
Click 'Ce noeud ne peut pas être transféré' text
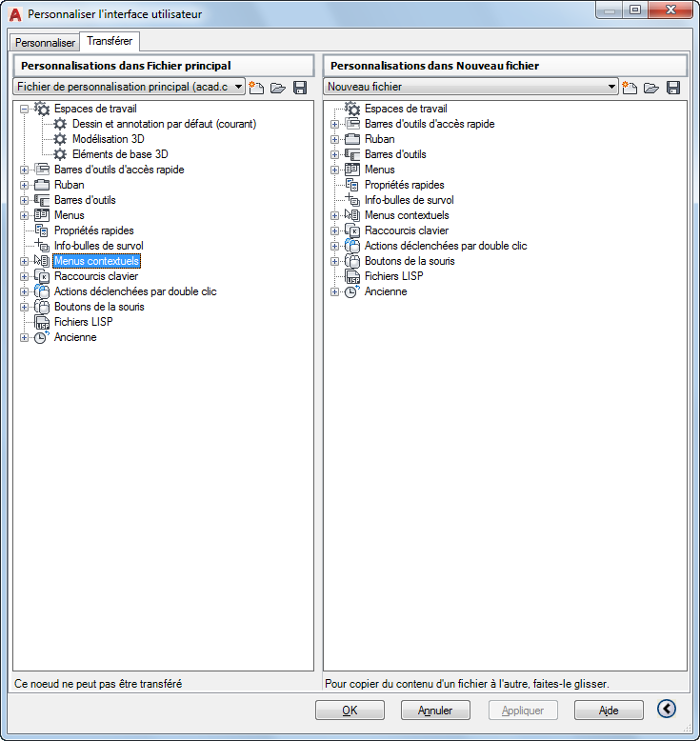(x=98, y=684)
